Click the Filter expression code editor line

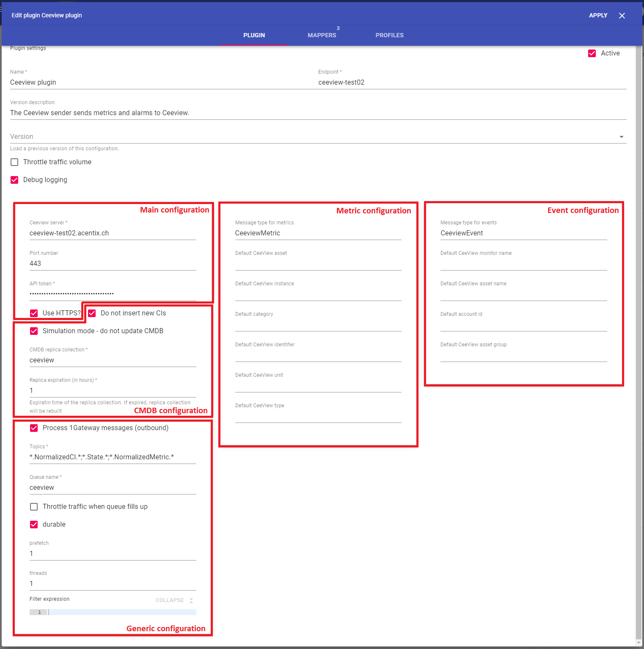(x=122, y=612)
